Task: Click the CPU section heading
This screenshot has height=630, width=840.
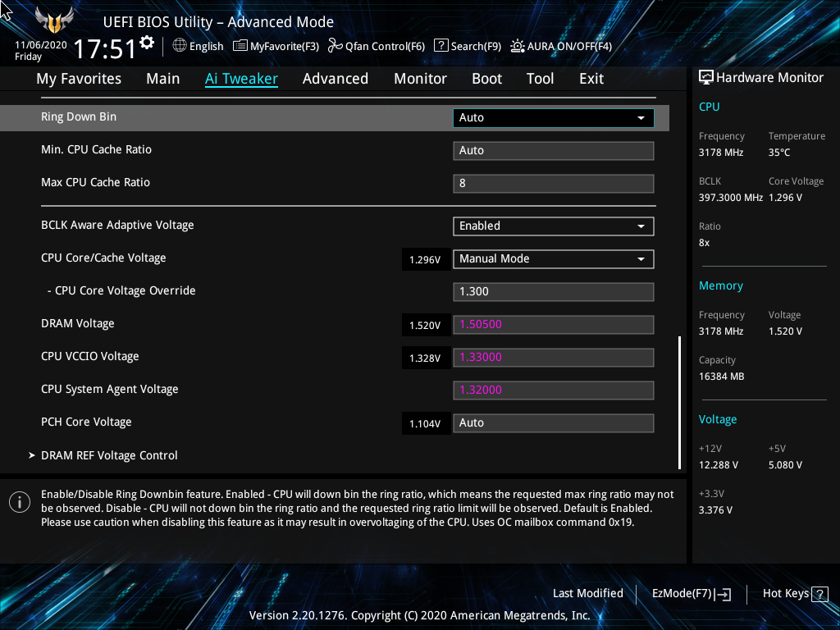Action: pyautogui.click(x=709, y=107)
